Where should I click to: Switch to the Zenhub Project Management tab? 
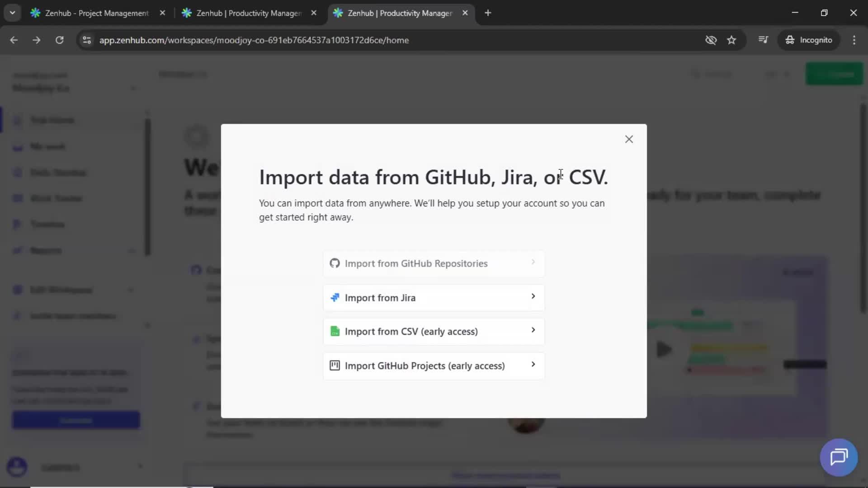pos(90,13)
